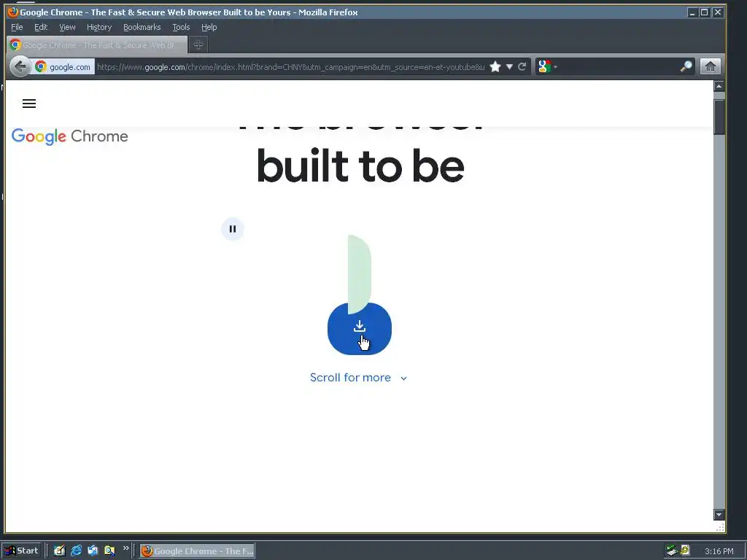Image resolution: width=747 pixels, height=560 pixels.
Task: Open the URL history dropdown arrow
Action: (509, 66)
